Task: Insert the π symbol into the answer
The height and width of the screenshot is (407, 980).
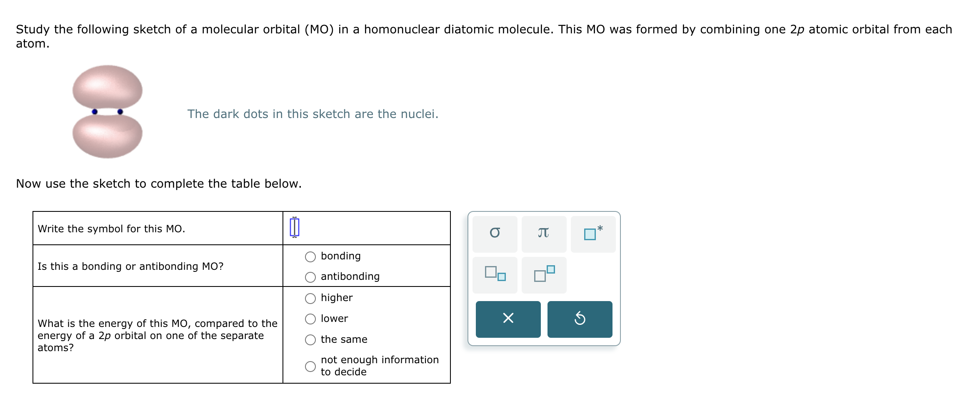Action: (x=544, y=234)
